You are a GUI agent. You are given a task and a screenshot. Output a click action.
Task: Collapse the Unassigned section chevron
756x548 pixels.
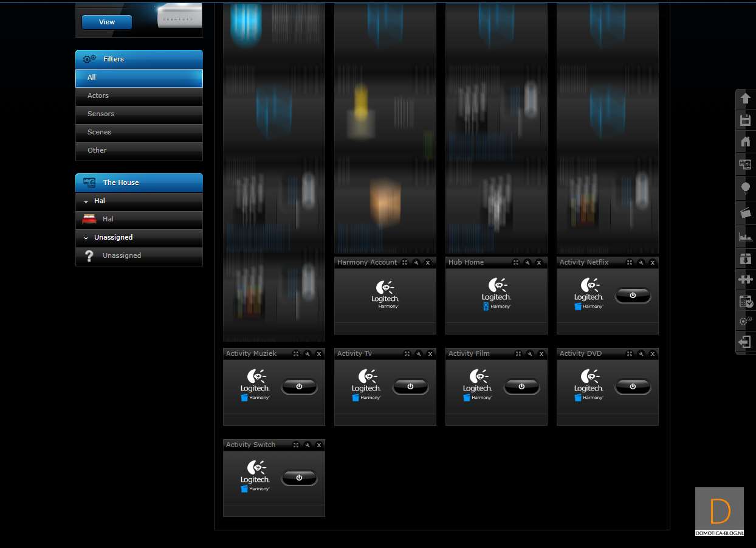point(86,238)
